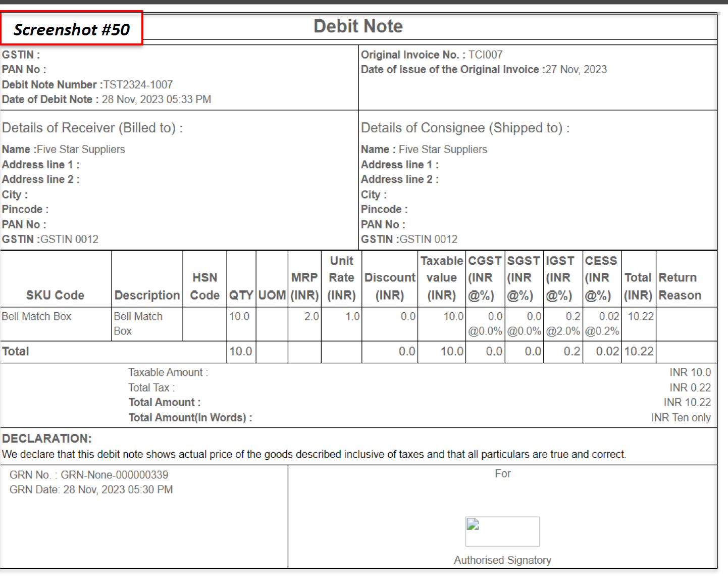Click the Authorised Signatory label
Screen dimensions: 728x580
(x=502, y=560)
